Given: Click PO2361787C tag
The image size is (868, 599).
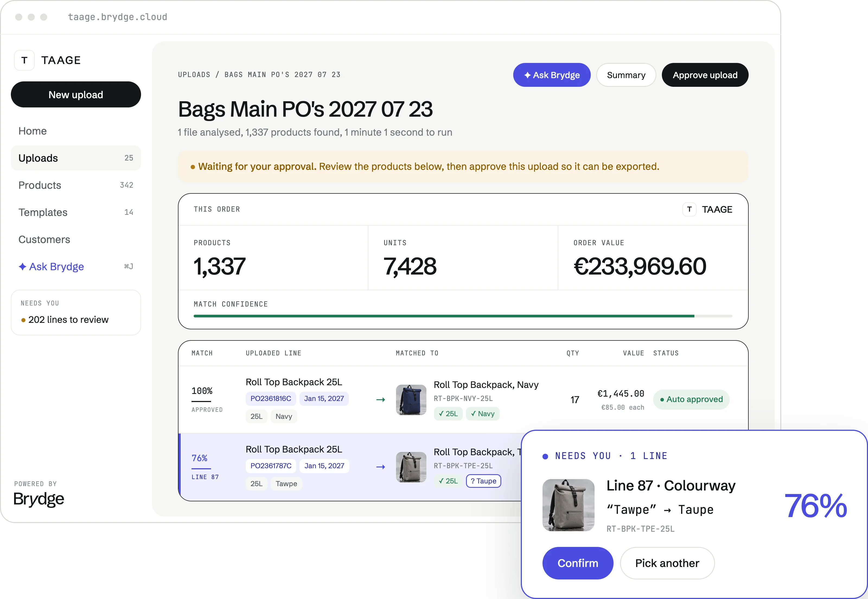Looking at the screenshot, I should [270, 466].
